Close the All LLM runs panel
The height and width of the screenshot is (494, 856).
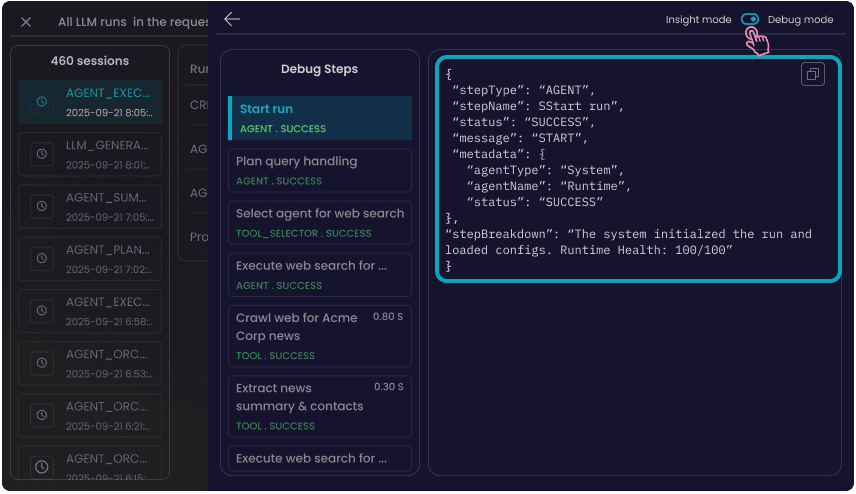tap(26, 22)
